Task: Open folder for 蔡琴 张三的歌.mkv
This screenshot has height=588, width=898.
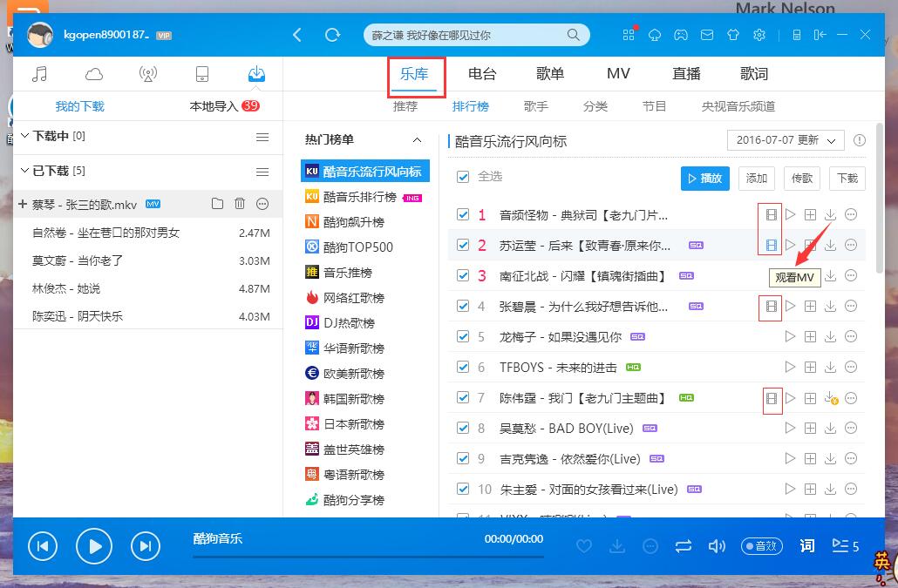Action: click(217, 204)
